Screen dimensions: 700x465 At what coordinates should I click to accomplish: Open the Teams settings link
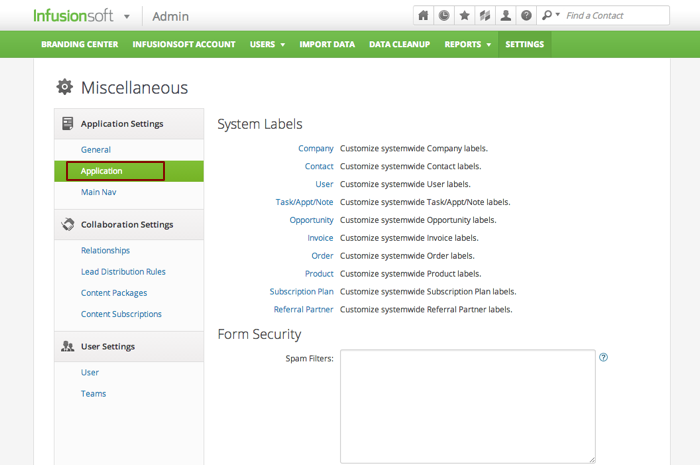tap(93, 394)
